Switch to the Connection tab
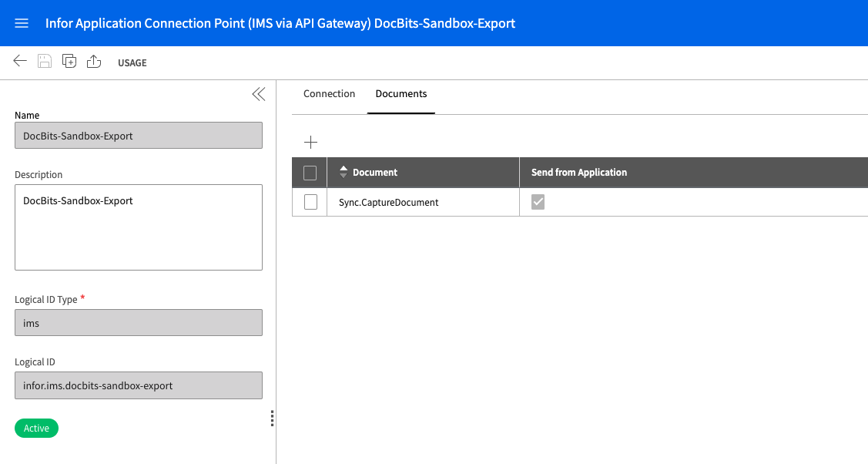The image size is (868, 464). 329,94
